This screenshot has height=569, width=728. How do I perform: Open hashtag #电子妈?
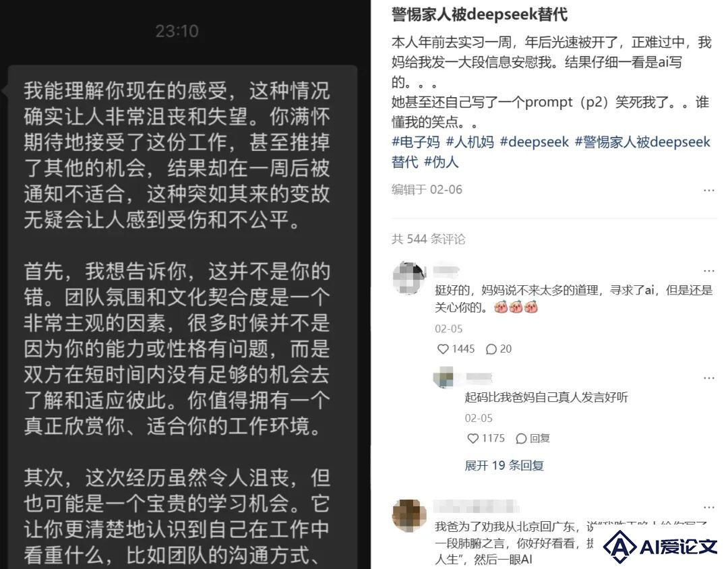click(x=415, y=142)
